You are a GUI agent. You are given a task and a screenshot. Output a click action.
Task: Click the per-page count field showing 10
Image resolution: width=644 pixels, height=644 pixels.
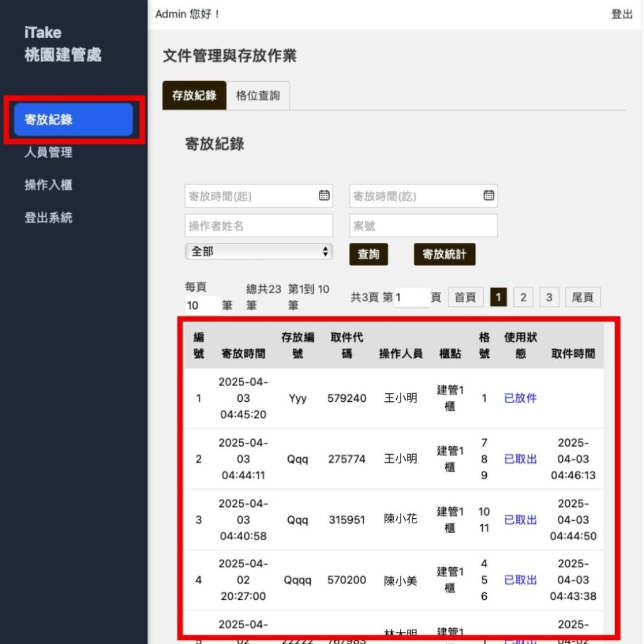[203, 306]
